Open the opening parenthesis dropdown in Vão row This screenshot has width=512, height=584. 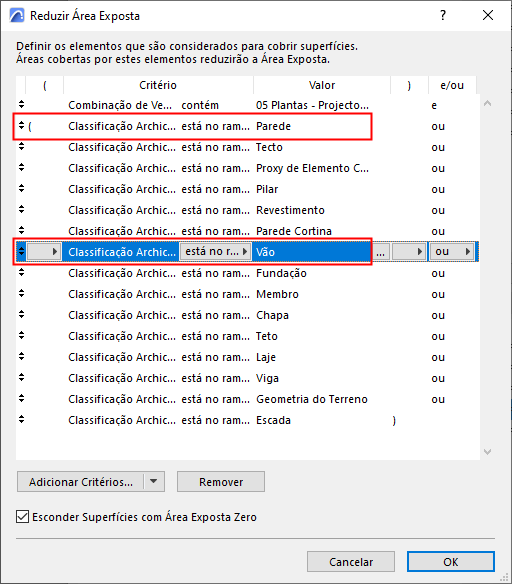point(44,252)
